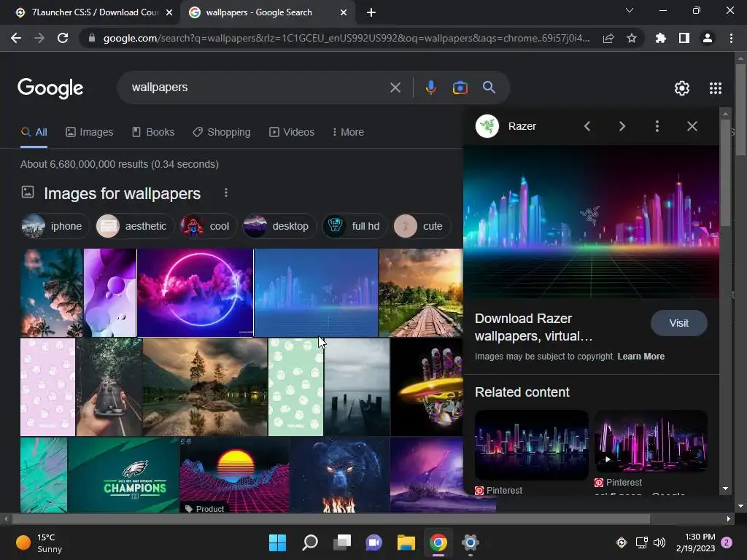Switch to Videos results tab
Screen dimensions: 747x560
click(292, 133)
